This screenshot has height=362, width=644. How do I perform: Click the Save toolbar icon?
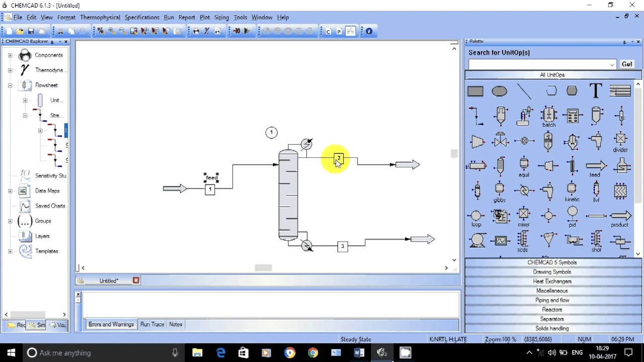click(31, 31)
